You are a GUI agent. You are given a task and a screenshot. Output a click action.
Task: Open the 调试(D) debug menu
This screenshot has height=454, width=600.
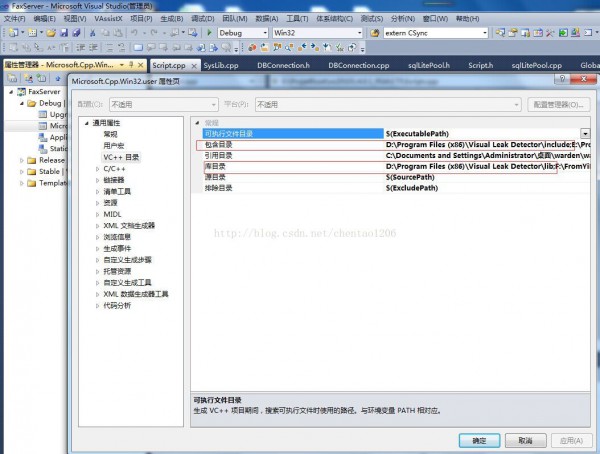203,18
